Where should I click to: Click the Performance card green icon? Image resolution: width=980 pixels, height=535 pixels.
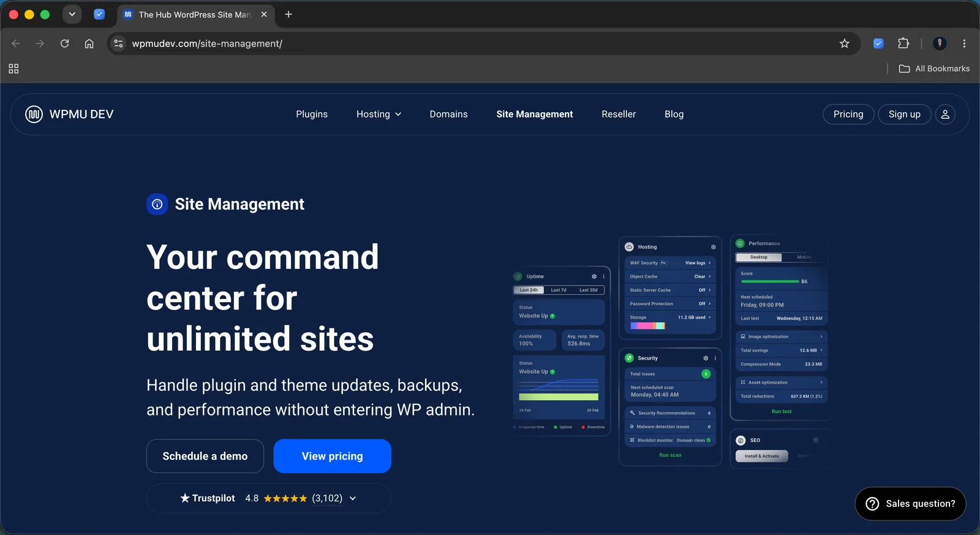[x=740, y=243]
